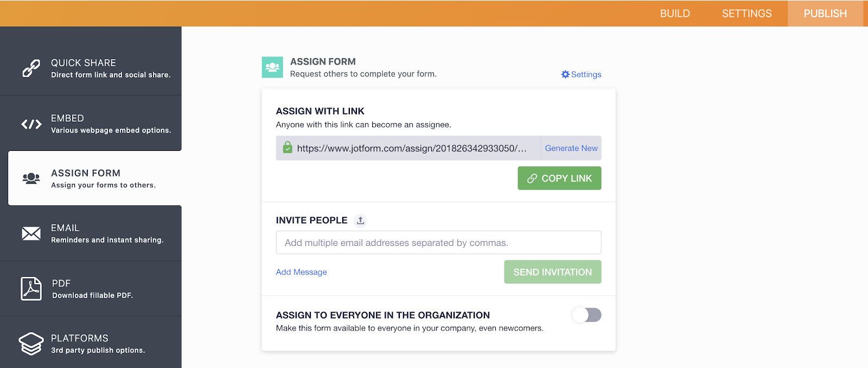Click the Email envelope icon
The image size is (868, 368).
(x=31, y=233)
